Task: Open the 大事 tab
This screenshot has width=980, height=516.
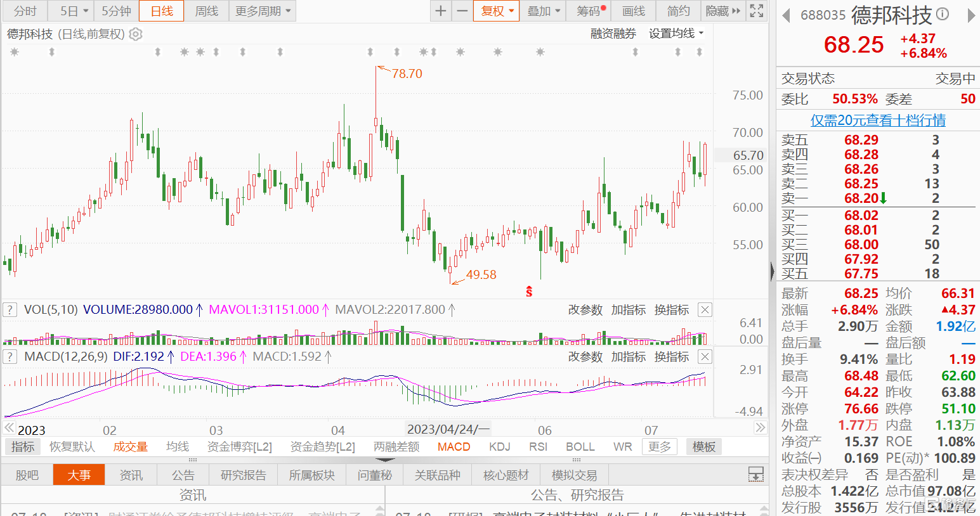Action: click(x=79, y=475)
